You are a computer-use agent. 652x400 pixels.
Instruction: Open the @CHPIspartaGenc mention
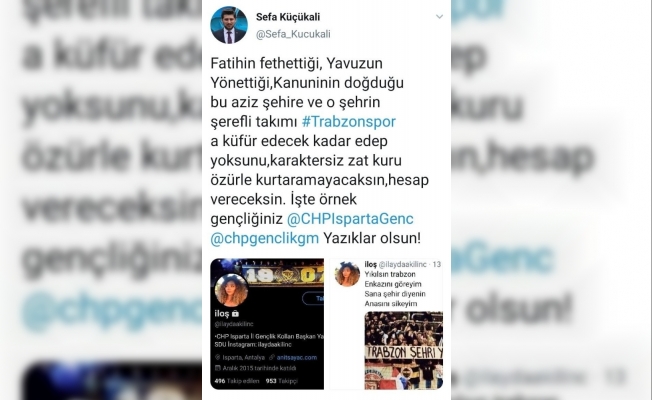(x=350, y=219)
